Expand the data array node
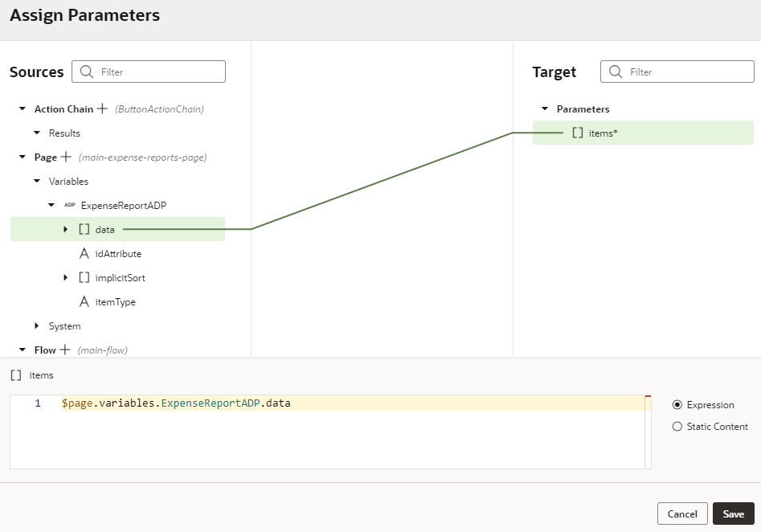Image resolution: width=761 pixels, height=532 pixels. tap(66, 229)
